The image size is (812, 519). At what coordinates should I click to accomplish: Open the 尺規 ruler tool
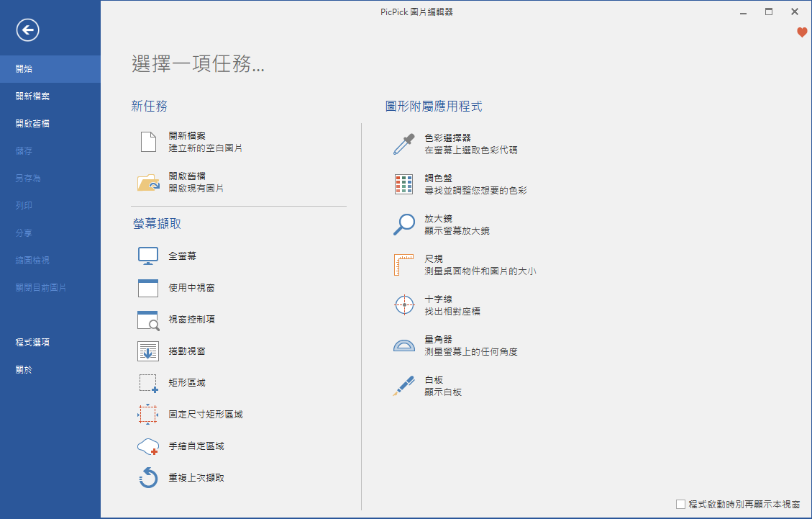click(x=403, y=264)
